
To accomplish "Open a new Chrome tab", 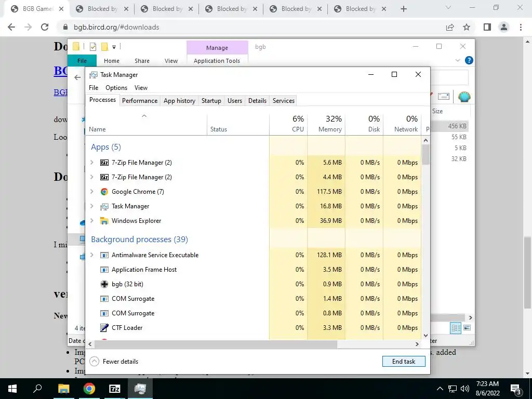I will coord(403,9).
